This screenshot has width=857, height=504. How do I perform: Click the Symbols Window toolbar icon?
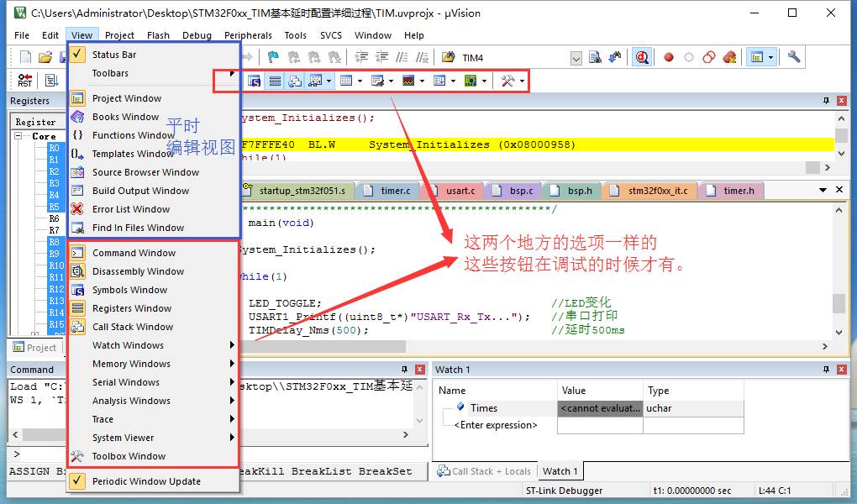254,81
